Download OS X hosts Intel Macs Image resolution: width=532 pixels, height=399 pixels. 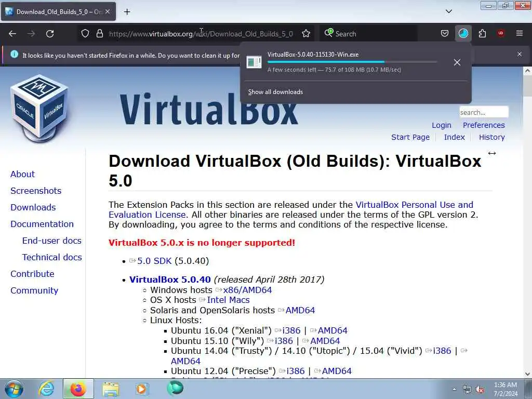point(228,300)
